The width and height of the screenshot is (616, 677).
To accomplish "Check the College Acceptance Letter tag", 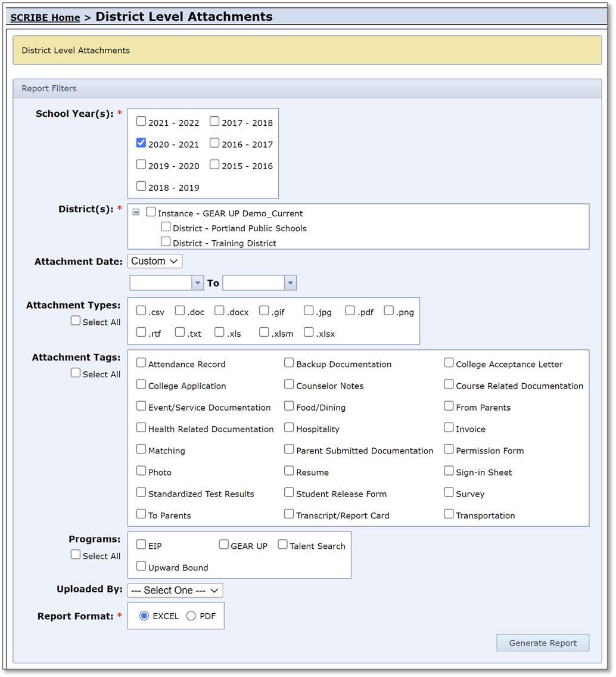I will [449, 363].
